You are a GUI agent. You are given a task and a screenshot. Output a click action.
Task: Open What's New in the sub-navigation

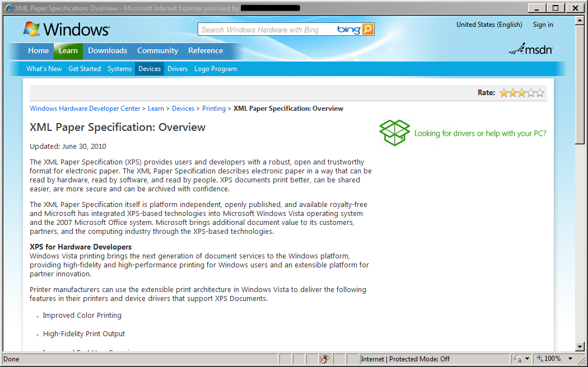44,69
